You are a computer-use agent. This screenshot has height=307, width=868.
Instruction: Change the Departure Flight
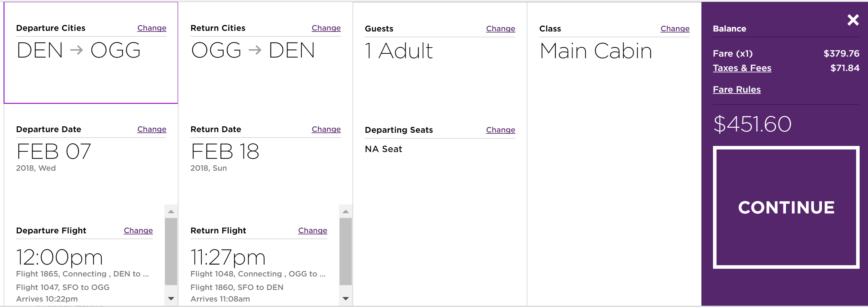coord(138,230)
